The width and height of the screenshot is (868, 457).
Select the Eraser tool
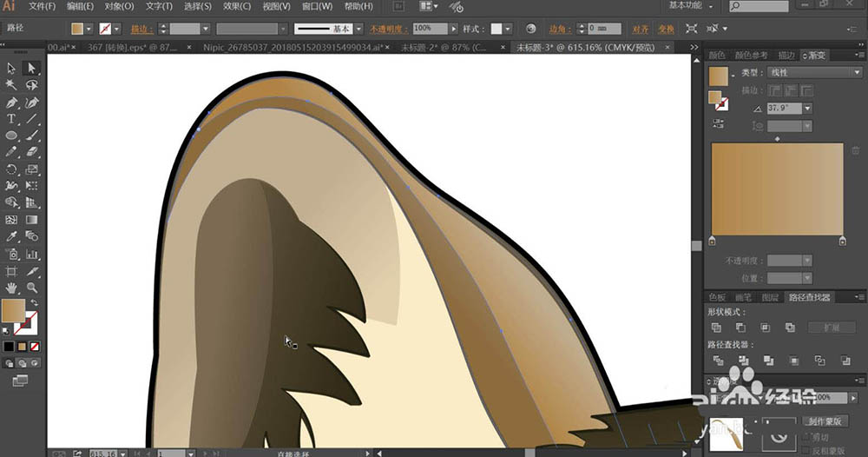click(31, 152)
